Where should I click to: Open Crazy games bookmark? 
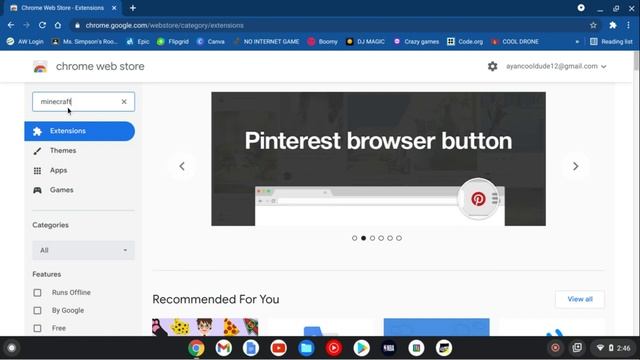point(416,42)
